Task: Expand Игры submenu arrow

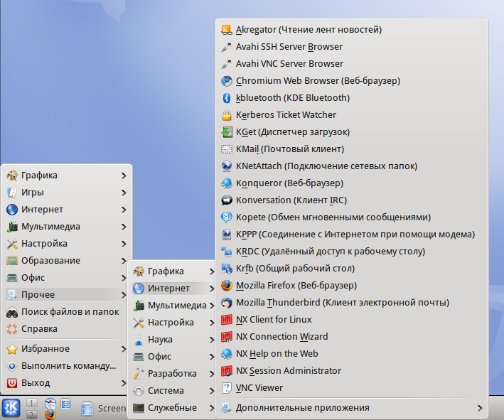Action: coord(124,193)
